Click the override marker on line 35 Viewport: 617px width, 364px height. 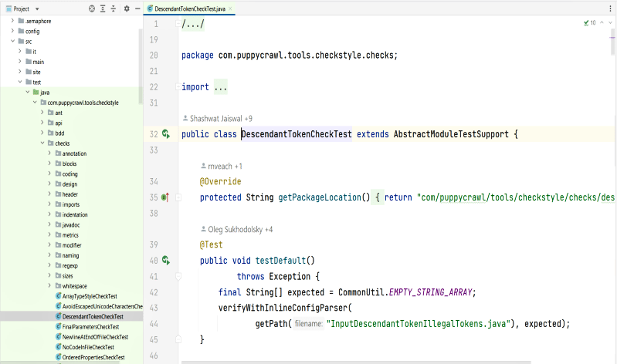tap(165, 197)
